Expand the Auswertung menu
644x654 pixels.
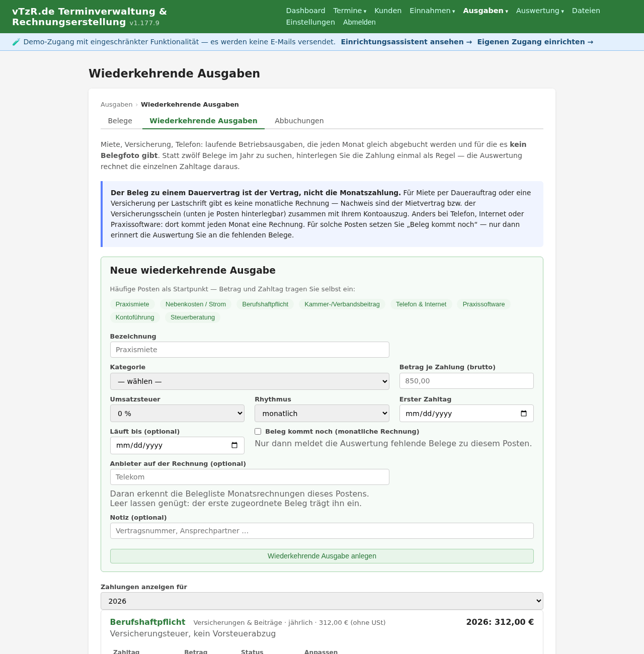(x=540, y=11)
